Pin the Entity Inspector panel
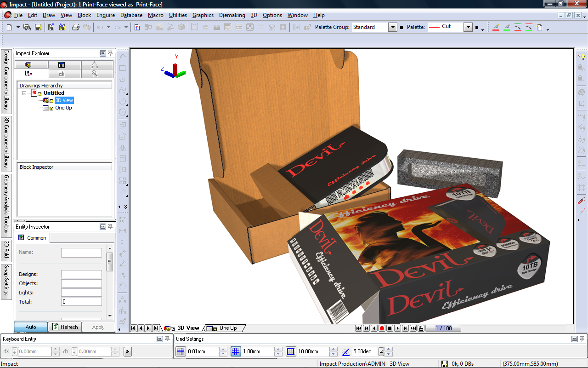Image resolution: width=588 pixels, height=368 pixels. tap(110, 227)
